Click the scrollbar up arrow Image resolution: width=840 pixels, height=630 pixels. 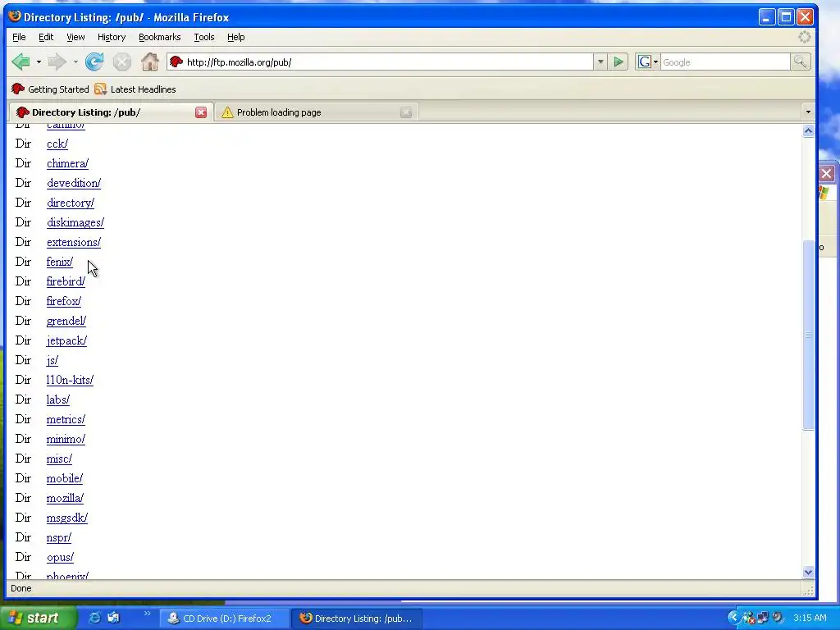808,130
